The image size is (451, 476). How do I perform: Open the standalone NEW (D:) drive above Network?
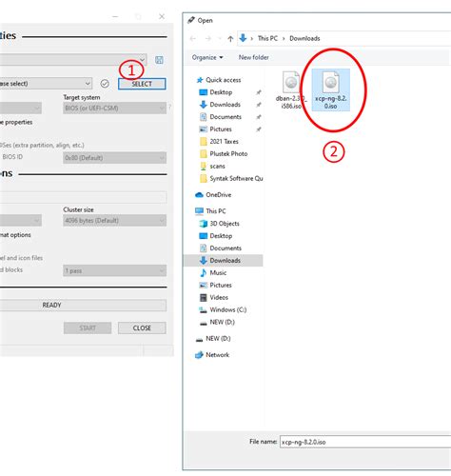(218, 339)
